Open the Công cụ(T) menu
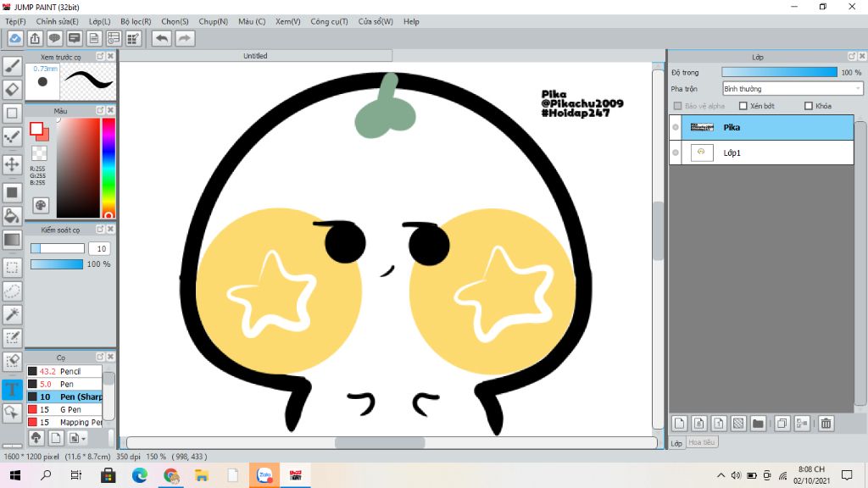868x488 pixels. [x=329, y=21]
